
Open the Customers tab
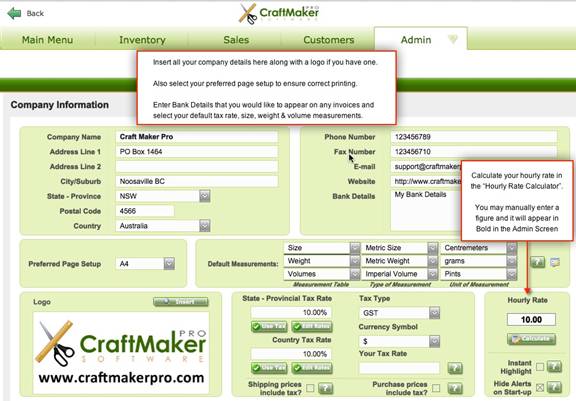point(329,40)
